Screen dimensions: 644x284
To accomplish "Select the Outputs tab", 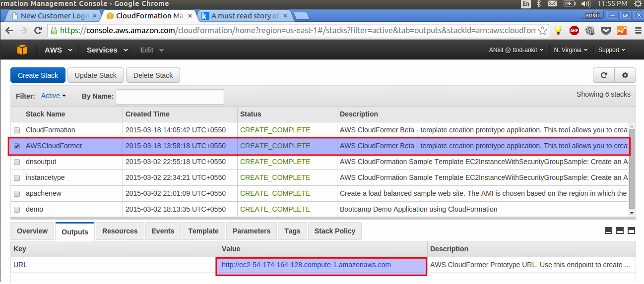I will click(x=75, y=231).
